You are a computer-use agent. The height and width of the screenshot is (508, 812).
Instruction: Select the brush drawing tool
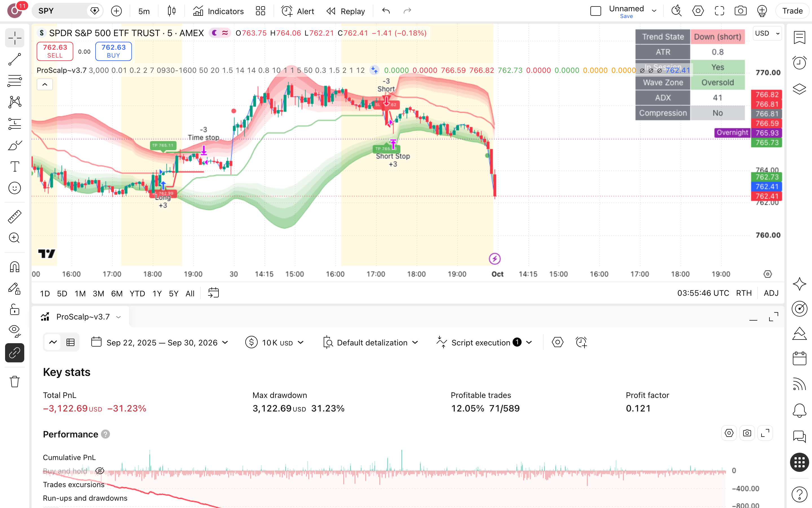point(14,145)
